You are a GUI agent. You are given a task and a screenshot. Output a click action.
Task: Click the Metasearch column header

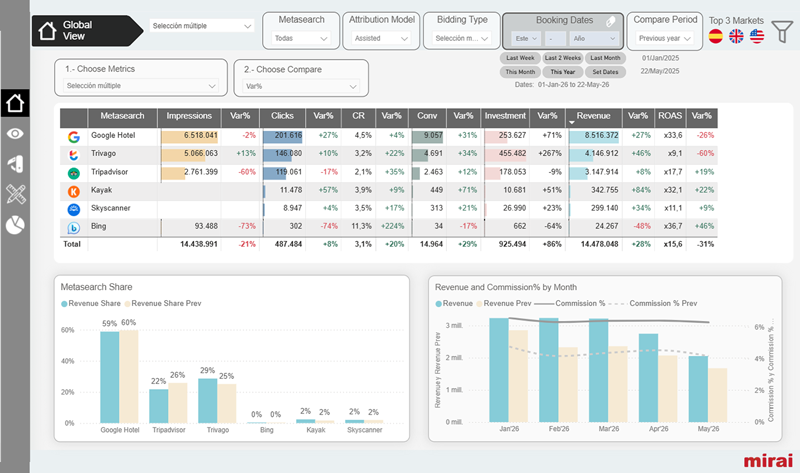point(122,116)
